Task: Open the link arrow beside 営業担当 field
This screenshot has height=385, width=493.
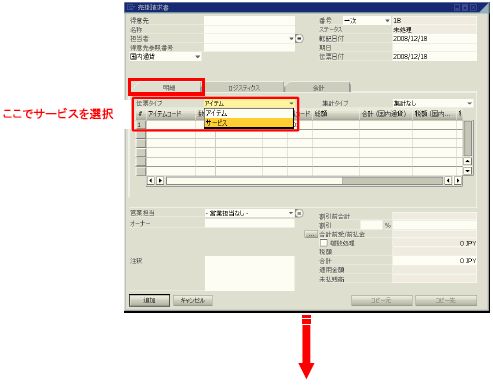Action: 299,213
